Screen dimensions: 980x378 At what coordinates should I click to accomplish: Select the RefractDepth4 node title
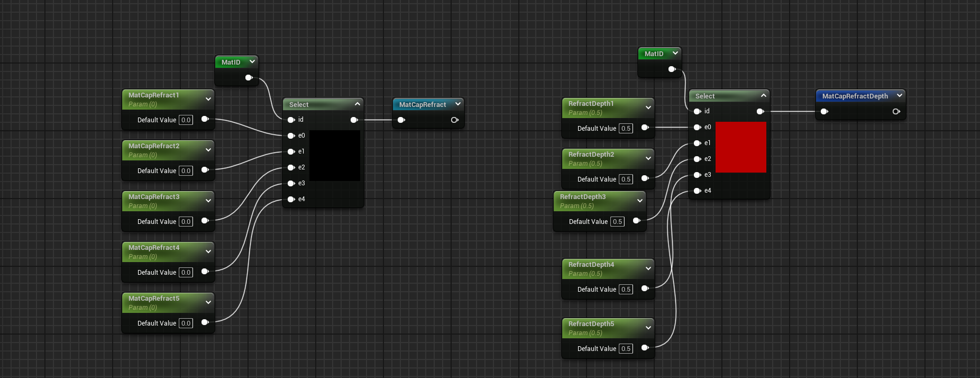pos(591,265)
